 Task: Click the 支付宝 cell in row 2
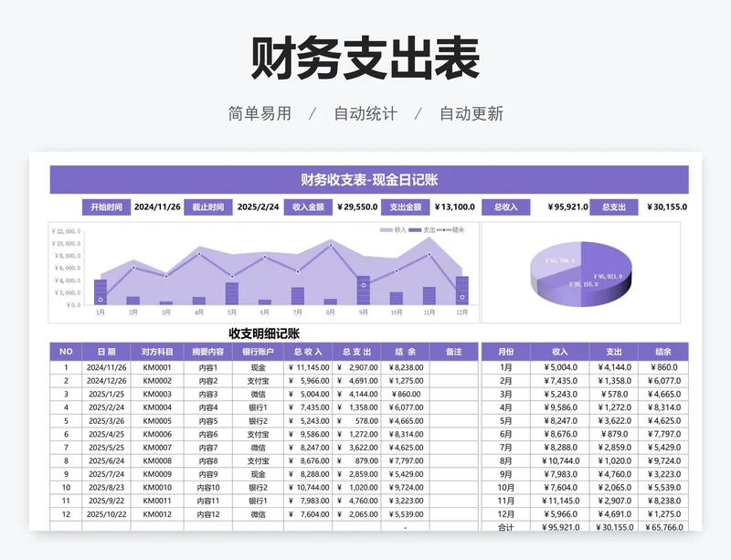[259, 380]
